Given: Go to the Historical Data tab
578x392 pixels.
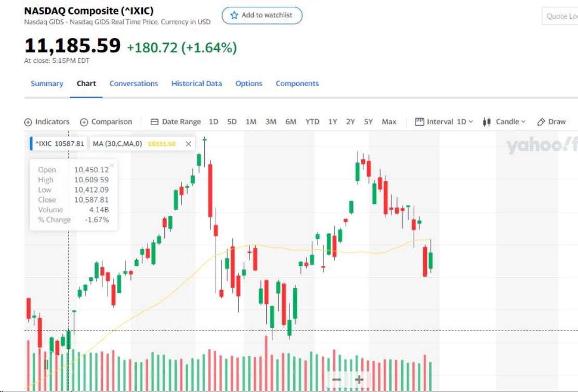Looking at the screenshot, I should [196, 84].
